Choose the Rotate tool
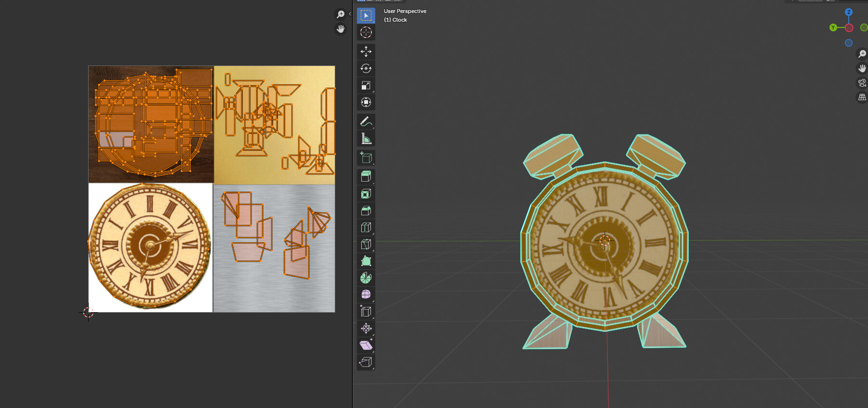 pos(366,68)
